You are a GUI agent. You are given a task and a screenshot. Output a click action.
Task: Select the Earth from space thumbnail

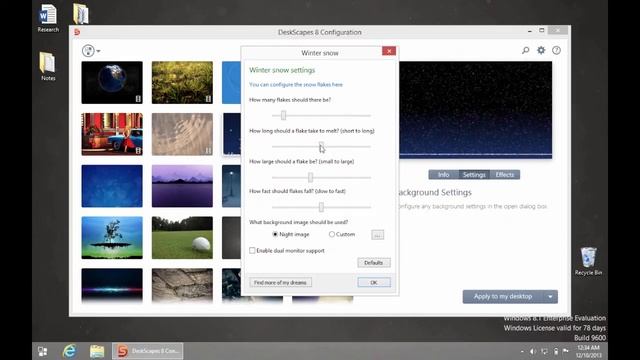tap(112, 82)
